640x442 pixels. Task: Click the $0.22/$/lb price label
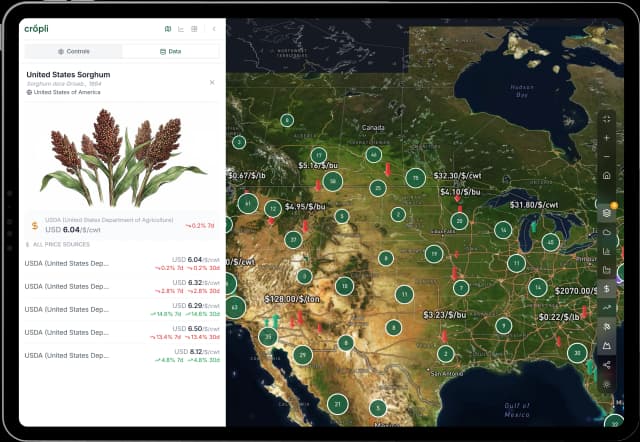[x=559, y=317]
